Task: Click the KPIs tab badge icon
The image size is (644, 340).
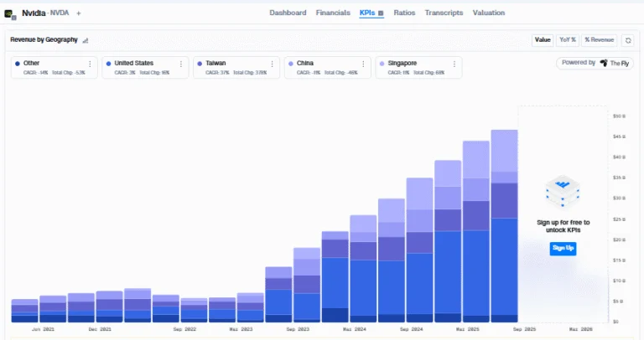Action: tap(381, 13)
